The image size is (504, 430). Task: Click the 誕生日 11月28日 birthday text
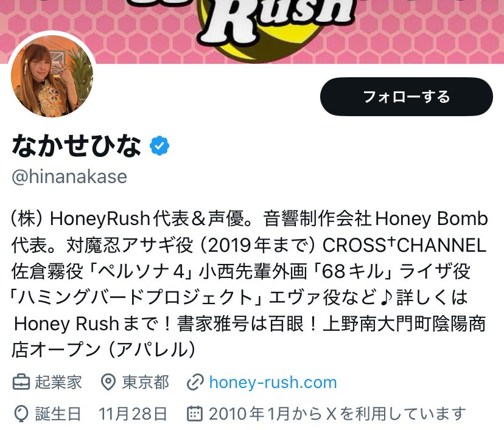point(101,414)
